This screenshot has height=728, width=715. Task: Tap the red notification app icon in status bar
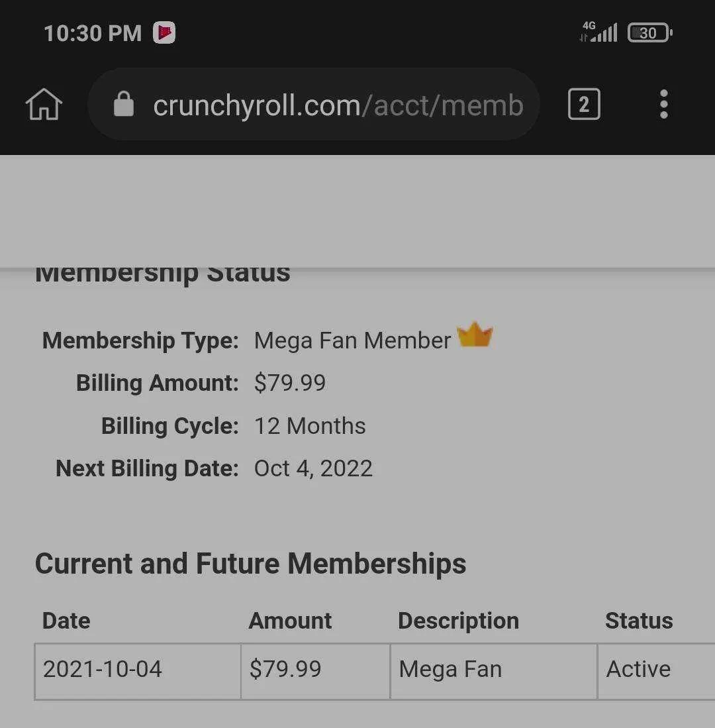[164, 33]
